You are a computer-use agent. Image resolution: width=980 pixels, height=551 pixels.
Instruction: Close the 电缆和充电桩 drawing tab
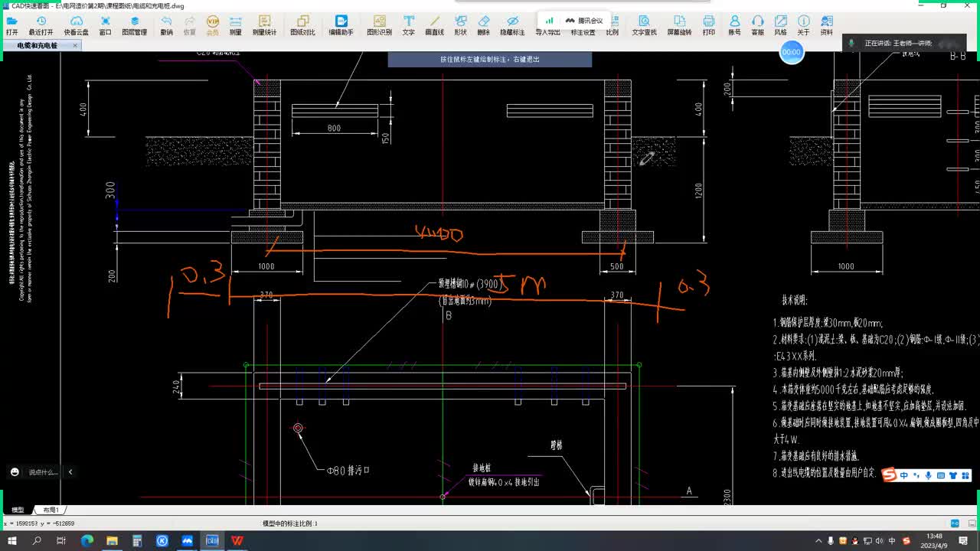pos(75,45)
